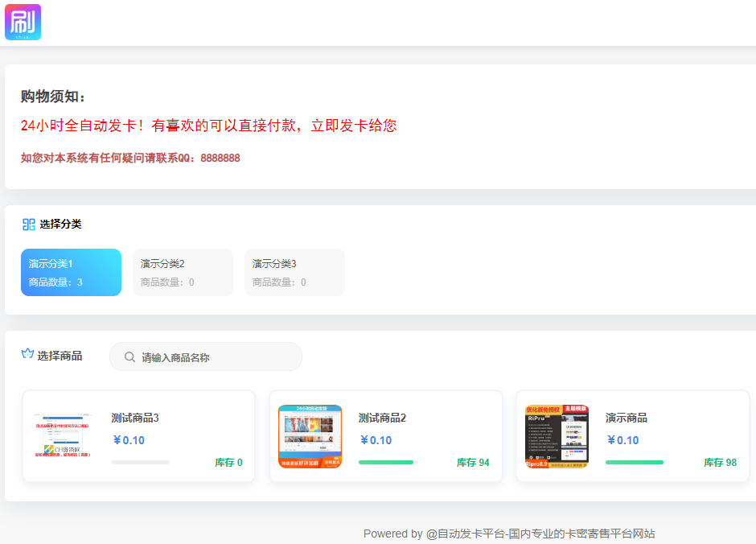This screenshot has height=544, width=756.
Task: Click the 演示商品 product title
Action: [x=627, y=418]
